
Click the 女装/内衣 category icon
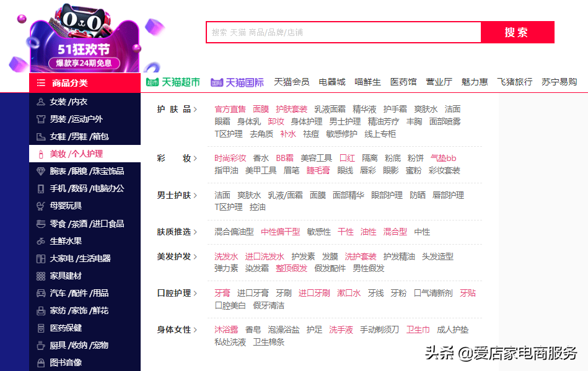coord(40,102)
